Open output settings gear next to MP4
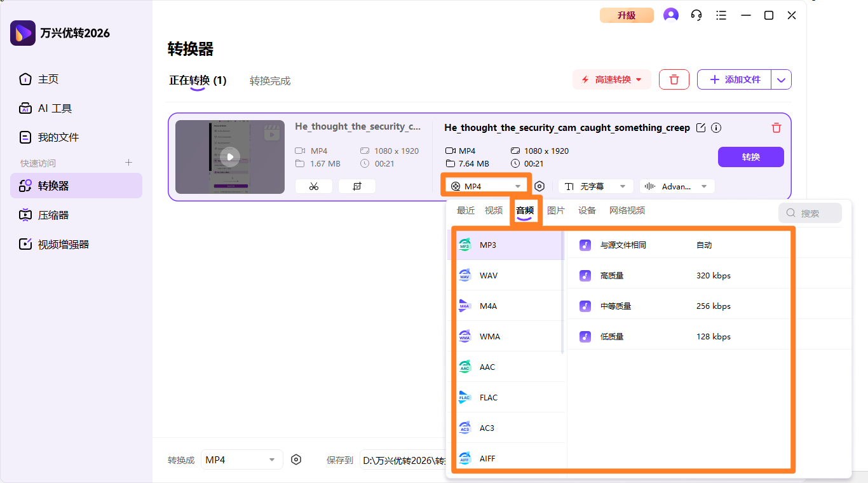The height and width of the screenshot is (483, 868). [539, 186]
